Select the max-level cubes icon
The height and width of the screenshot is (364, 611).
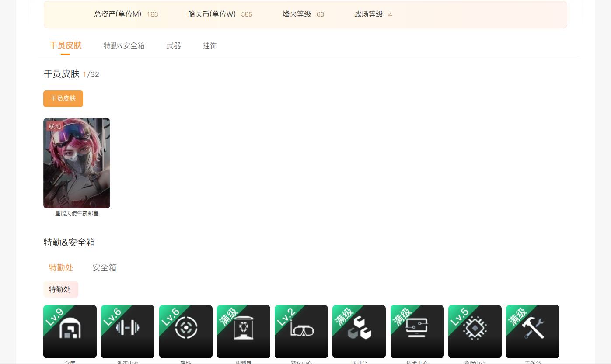click(359, 332)
